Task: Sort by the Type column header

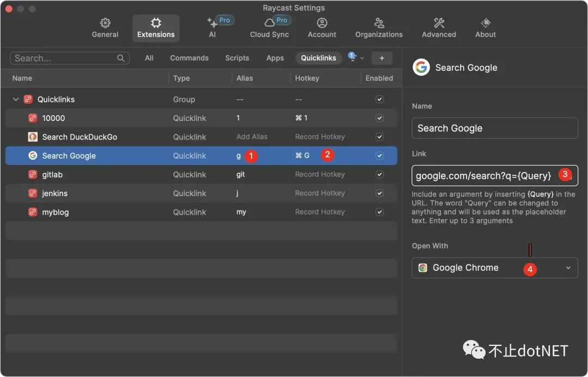Action: [181, 78]
